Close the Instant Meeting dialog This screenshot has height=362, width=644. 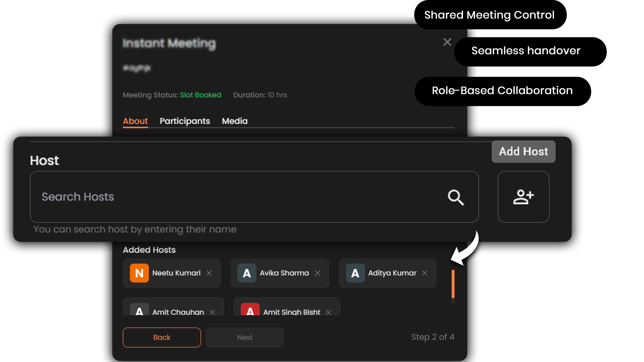(447, 42)
